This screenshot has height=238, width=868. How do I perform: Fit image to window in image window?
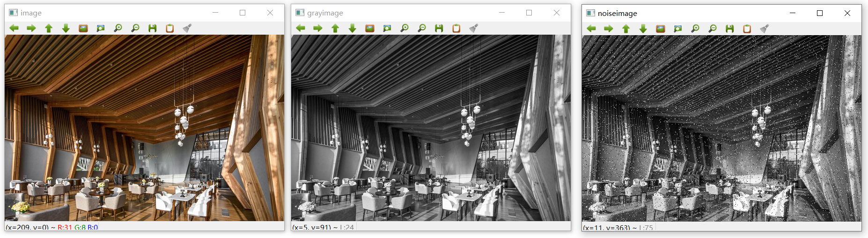[101, 28]
